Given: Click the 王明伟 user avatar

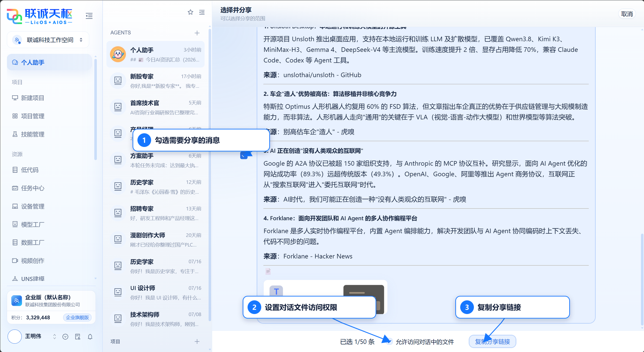Looking at the screenshot, I should tap(15, 337).
